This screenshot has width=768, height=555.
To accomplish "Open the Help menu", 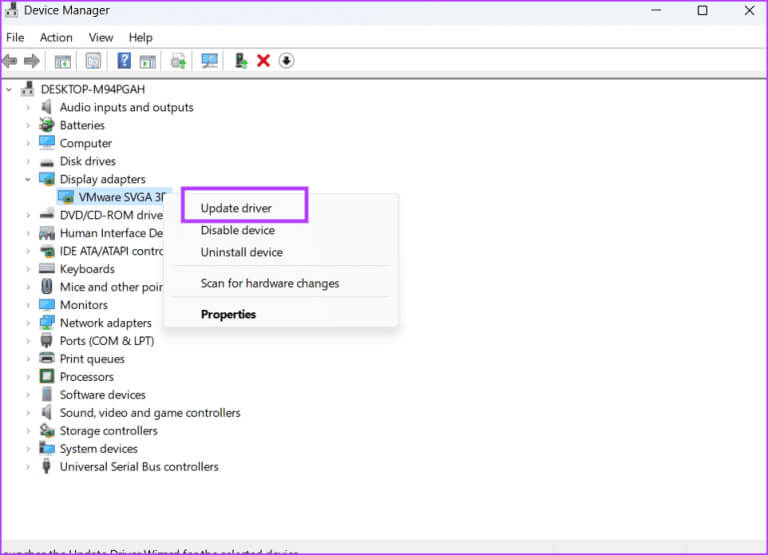I will tap(141, 37).
